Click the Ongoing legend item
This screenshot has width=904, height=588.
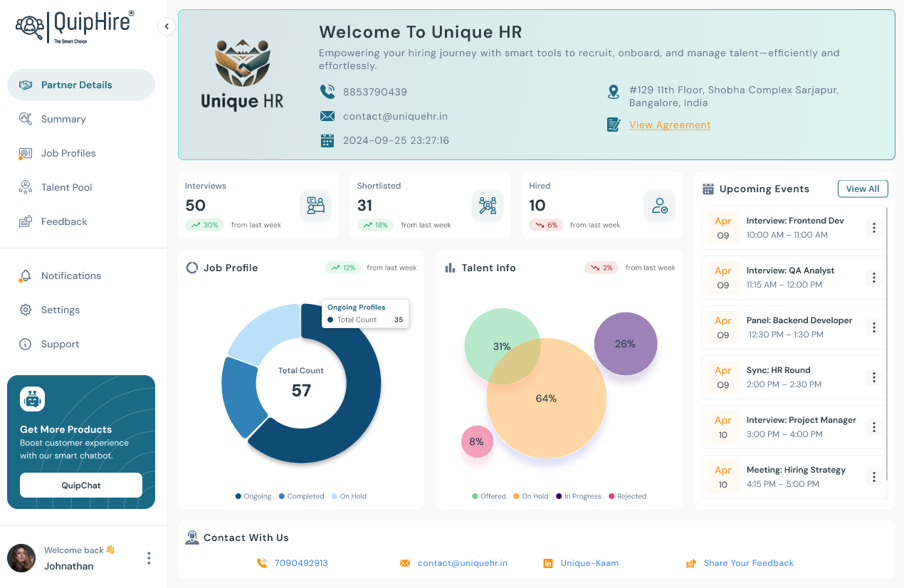[253, 496]
